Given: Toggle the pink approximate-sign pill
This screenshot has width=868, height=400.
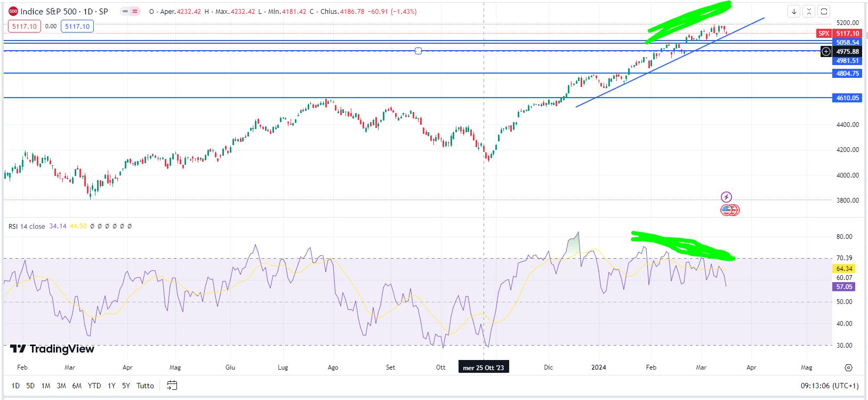Looking at the screenshot, I should pyautogui.click(x=135, y=11).
